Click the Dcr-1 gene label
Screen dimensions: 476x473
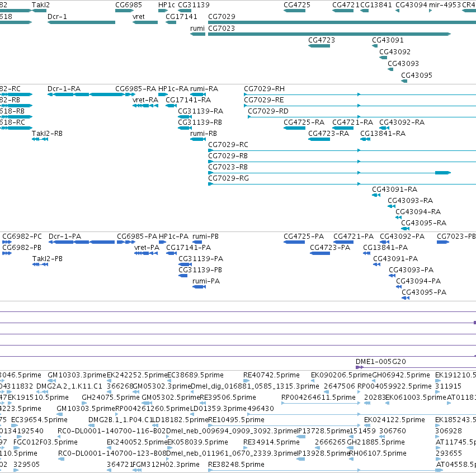click(57, 17)
